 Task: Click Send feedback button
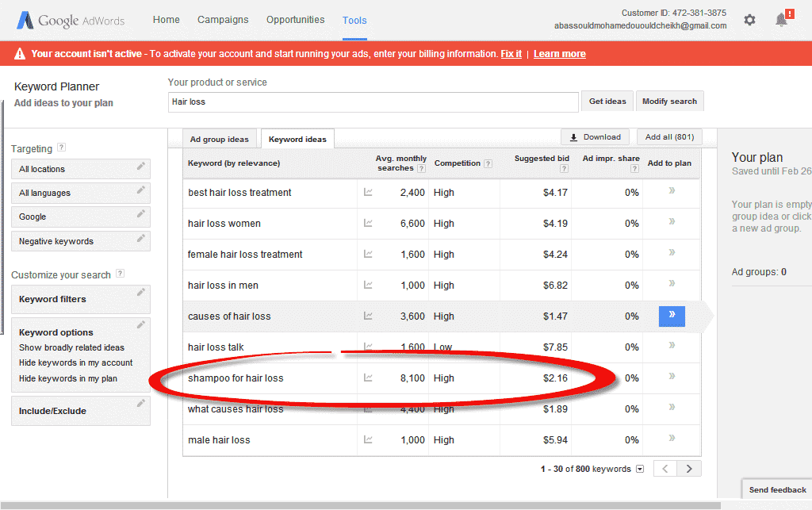(777, 490)
